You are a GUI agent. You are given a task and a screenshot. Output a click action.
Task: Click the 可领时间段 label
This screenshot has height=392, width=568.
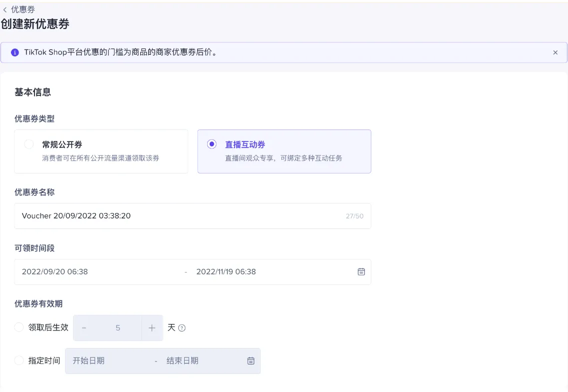coord(35,248)
